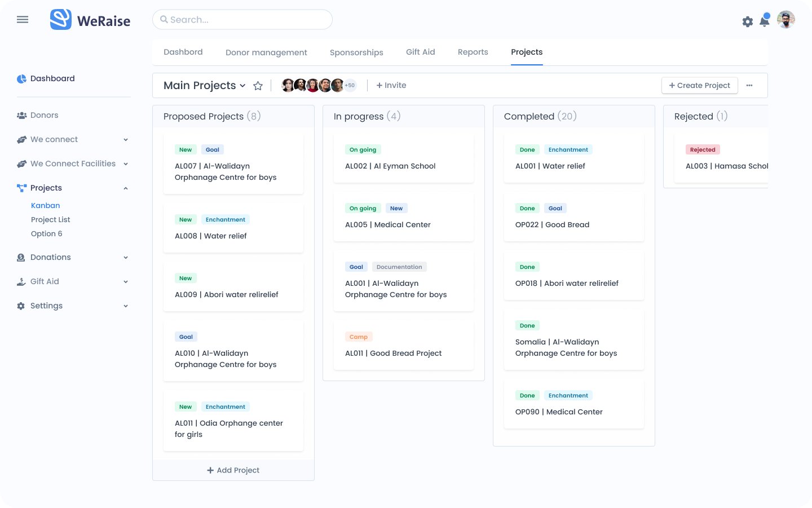Open the hamburger menu icon
The image size is (812, 508).
tap(23, 20)
